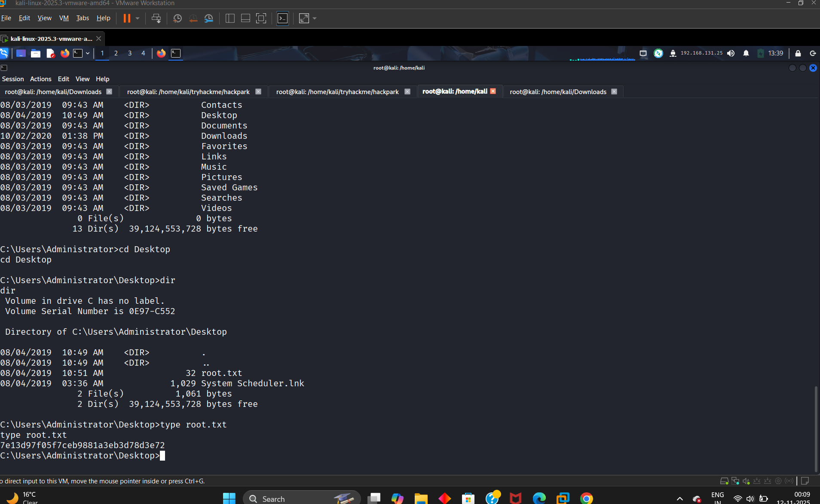Open the terminal Session menu
The image size is (820, 504).
pyautogui.click(x=13, y=79)
